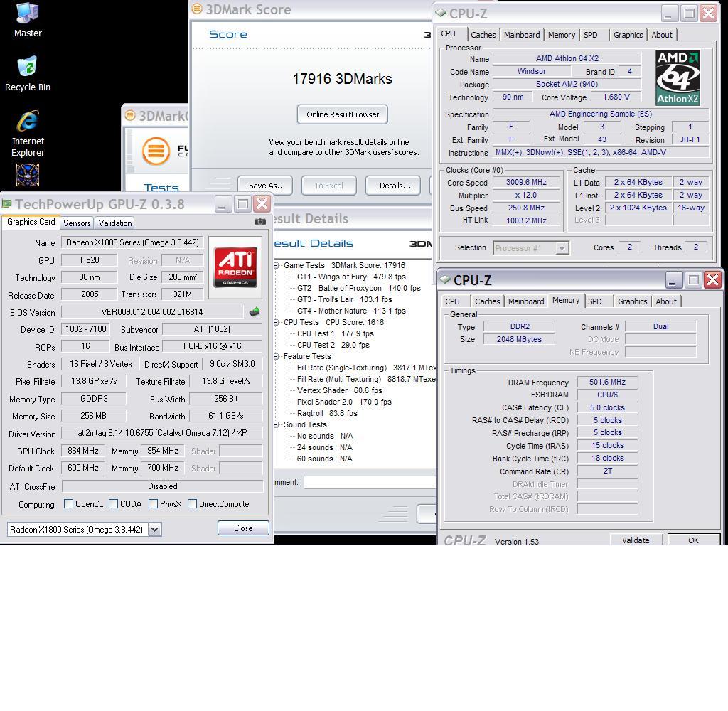
Task: Minimize the top CPU-Z window
Action: pos(670,13)
